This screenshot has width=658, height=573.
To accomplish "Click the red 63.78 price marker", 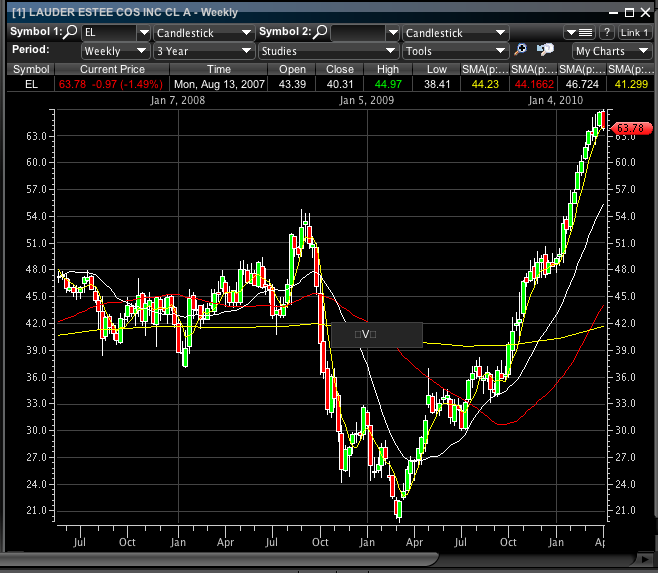I will 631,128.
